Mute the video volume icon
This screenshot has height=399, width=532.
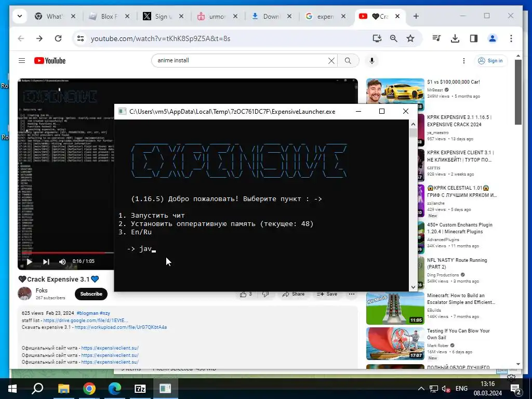tap(62, 262)
